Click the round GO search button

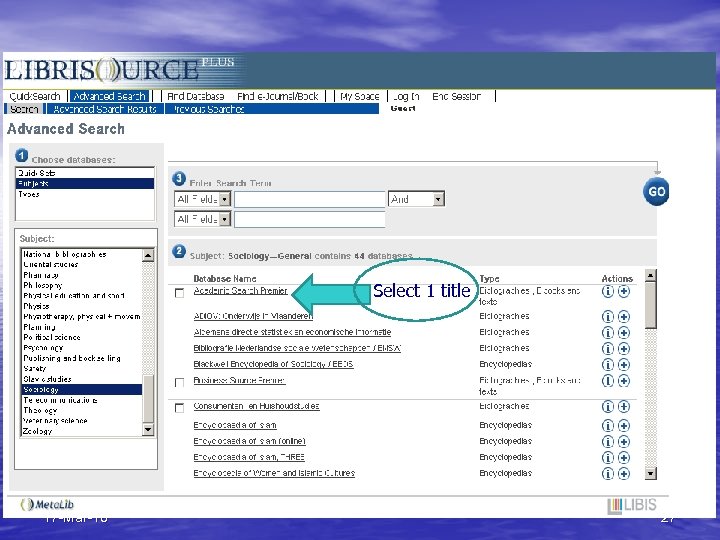click(x=656, y=191)
